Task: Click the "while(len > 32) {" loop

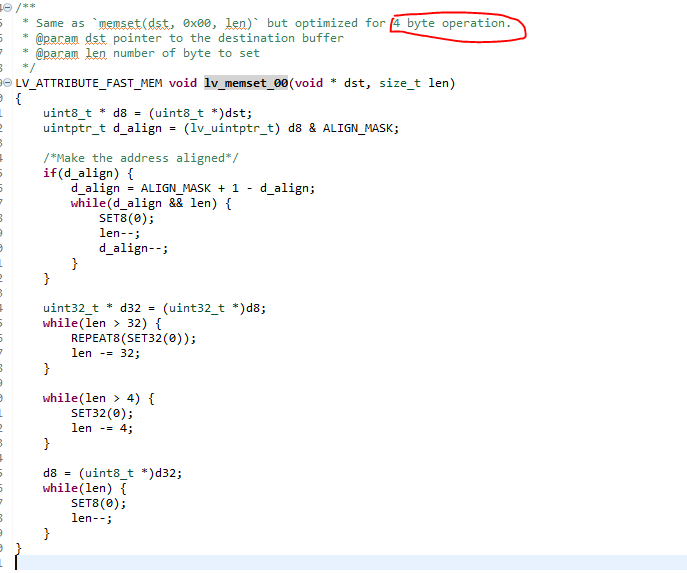Action: (102, 323)
